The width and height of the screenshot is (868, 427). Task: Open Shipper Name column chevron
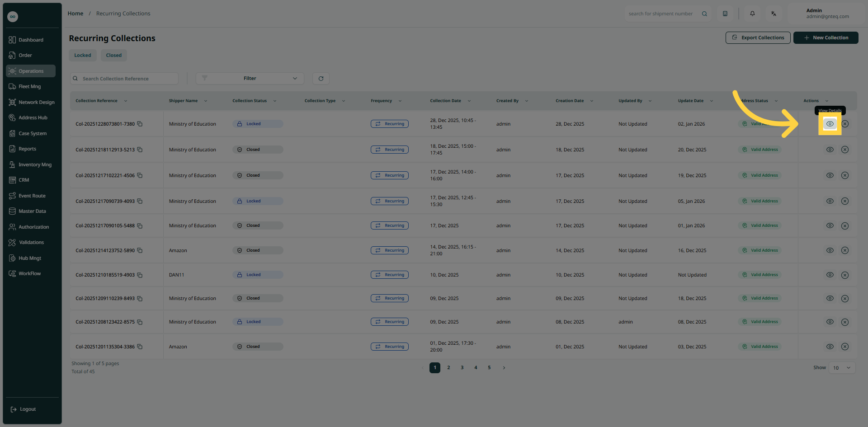point(206,101)
